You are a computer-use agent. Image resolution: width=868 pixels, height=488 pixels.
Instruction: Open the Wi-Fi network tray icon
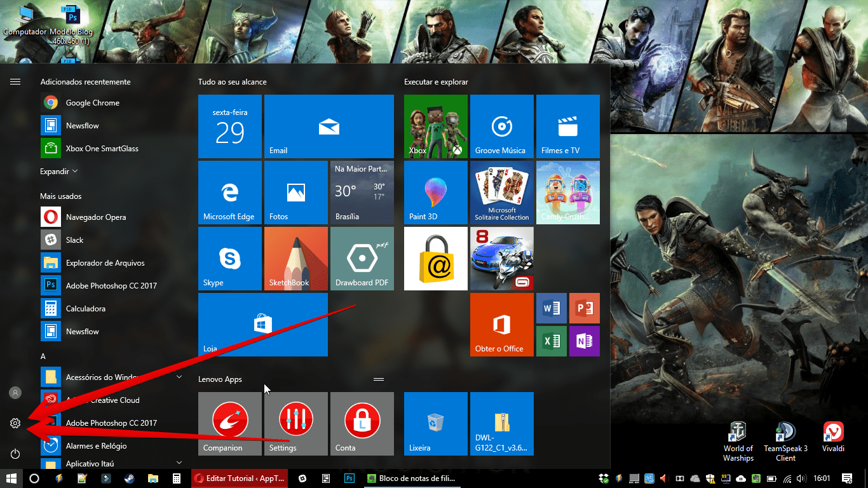coord(788,478)
